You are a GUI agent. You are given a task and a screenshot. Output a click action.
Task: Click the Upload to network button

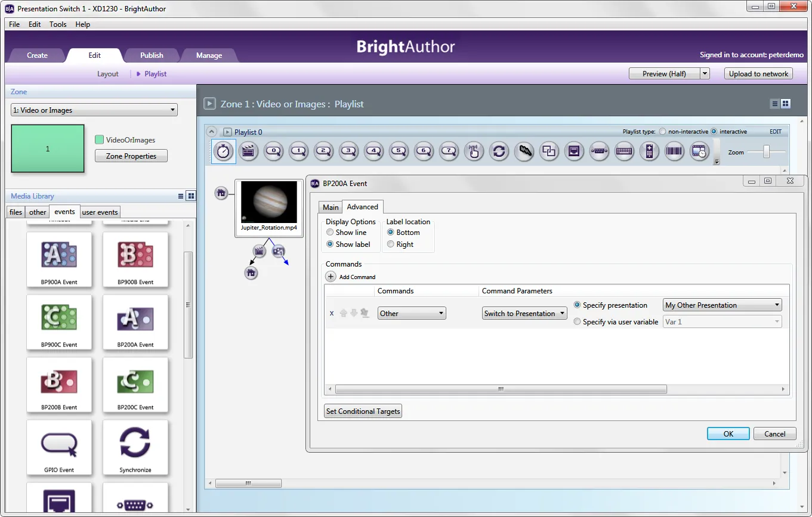click(759, 74)
